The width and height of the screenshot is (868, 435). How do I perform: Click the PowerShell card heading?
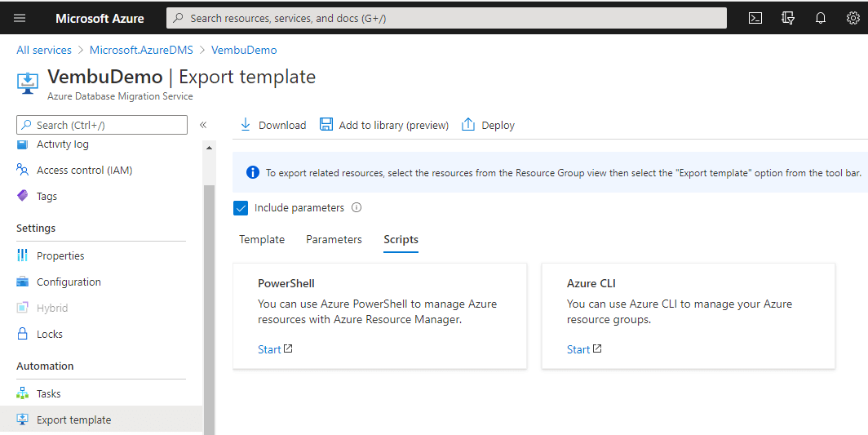click(x=286, y=283)
